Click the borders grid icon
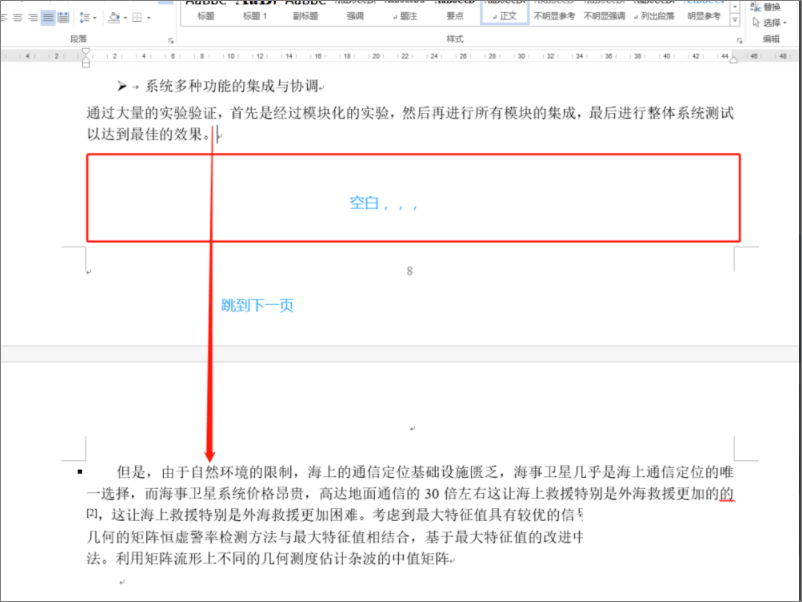The width and height of the screenshot is (802, 602). 137,17
